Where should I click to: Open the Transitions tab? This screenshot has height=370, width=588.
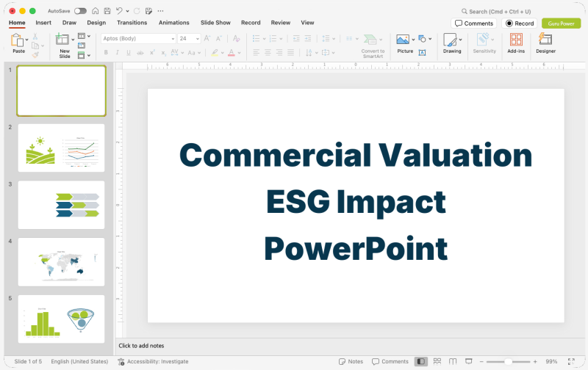coord(132,23)
